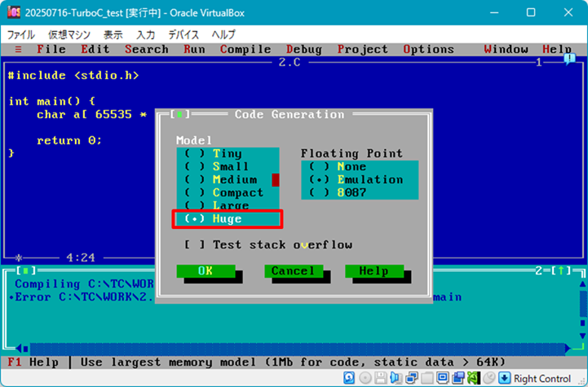Open VirtualBox 仮想マシン menu

69,34
